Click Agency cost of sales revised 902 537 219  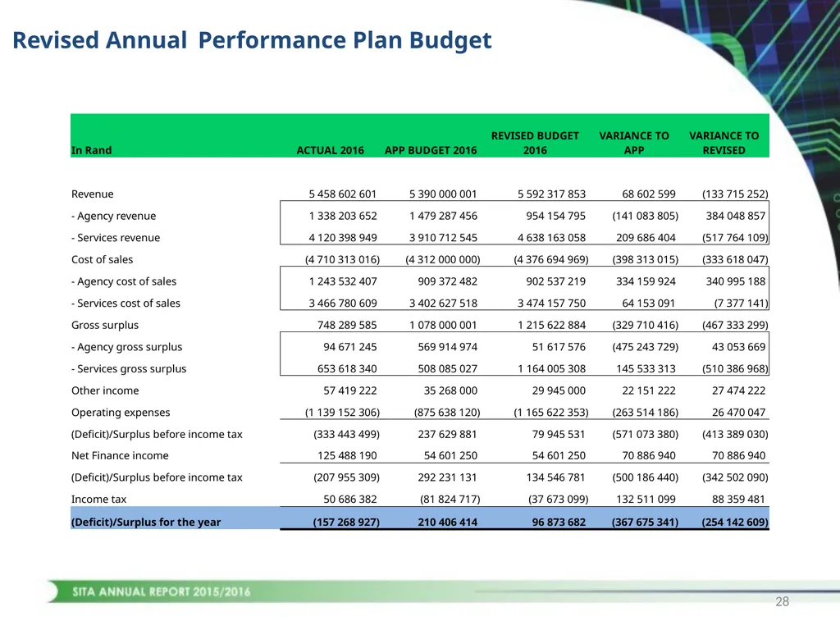pyautogui.click(x=555, y=281)
